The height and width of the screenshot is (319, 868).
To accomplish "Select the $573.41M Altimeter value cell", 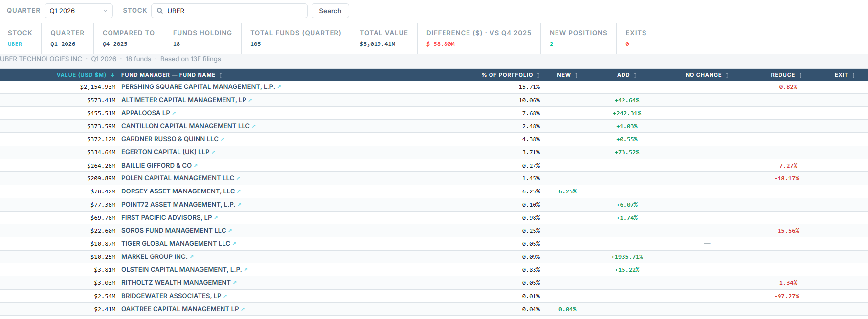I will (101, 100).
